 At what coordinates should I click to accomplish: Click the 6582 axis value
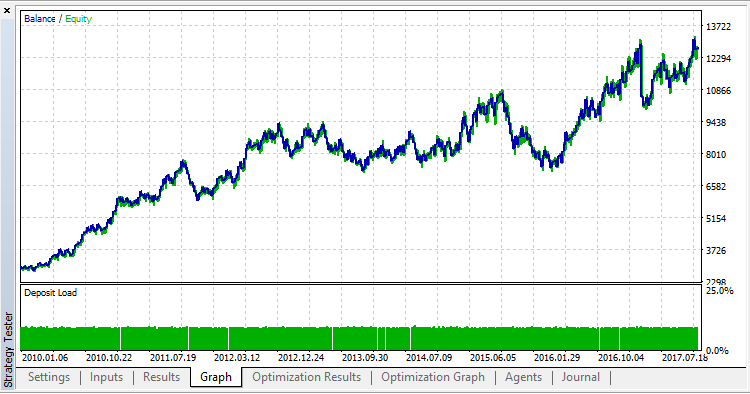(x=716, y=187)
